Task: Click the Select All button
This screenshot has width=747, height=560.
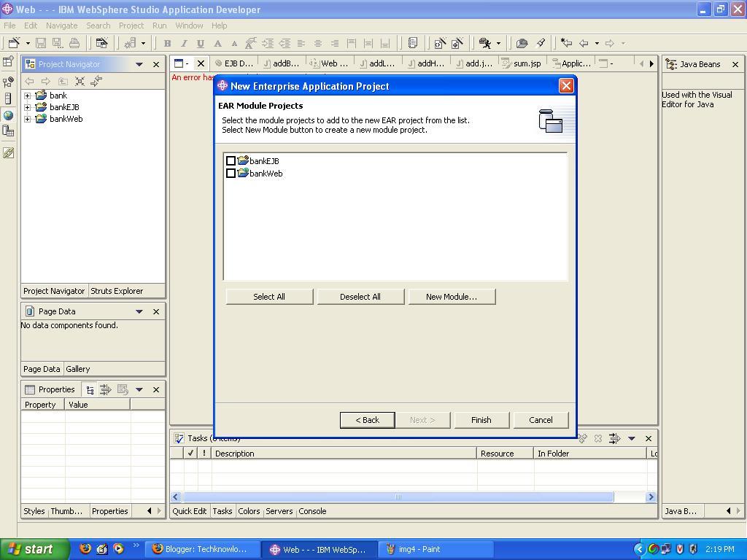Action: click(269, 297)
